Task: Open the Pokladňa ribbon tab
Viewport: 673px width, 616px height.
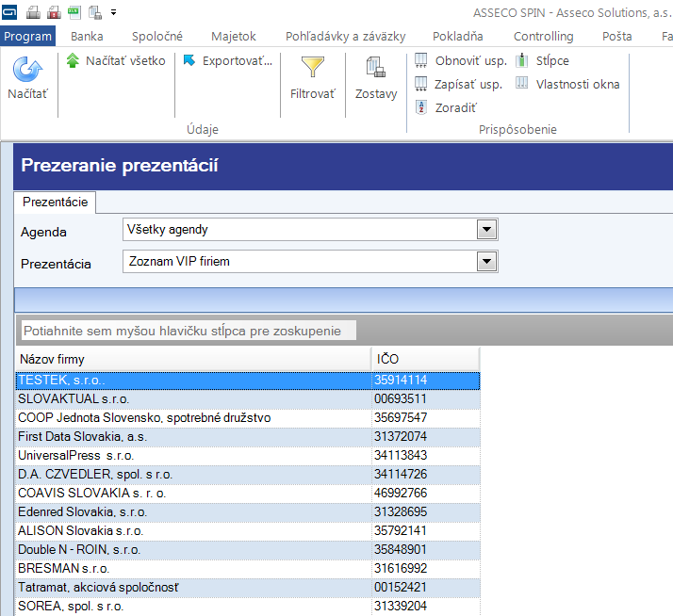Action: [x=457, y=37]
